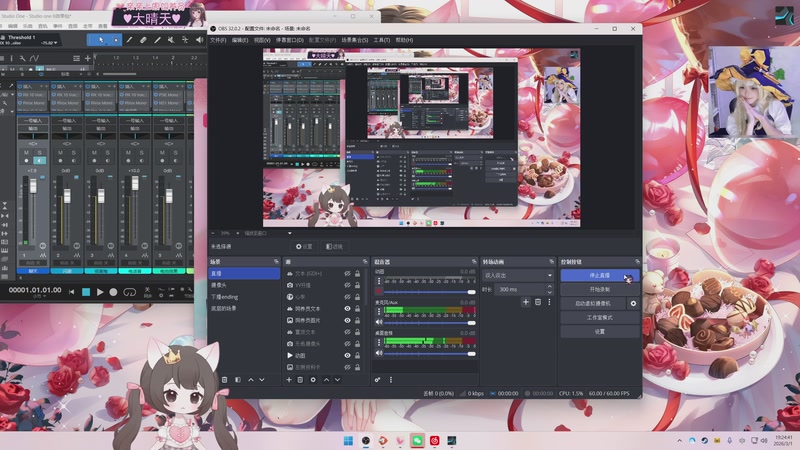Select the eraser tool in Studio One
Viewport: 800px width, 450px height.
143,40
